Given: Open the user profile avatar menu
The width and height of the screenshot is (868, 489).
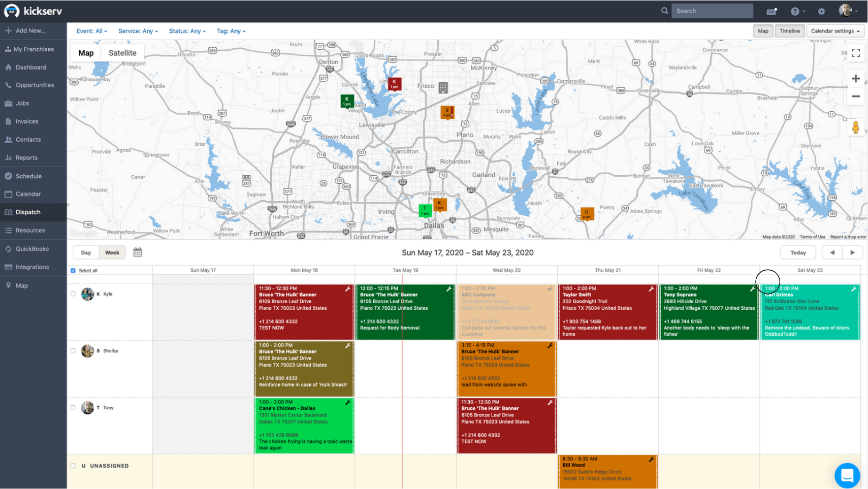Looking at the screenshot, I should [x=848, y=11].
